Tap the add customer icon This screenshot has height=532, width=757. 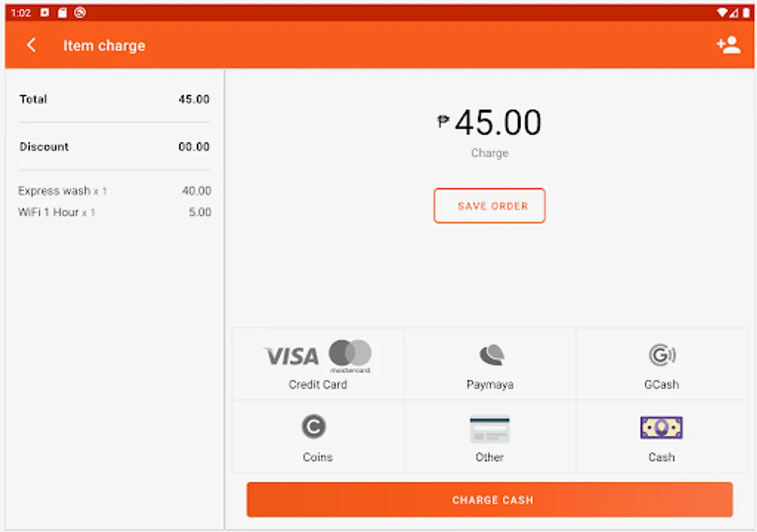pos(728,46)
